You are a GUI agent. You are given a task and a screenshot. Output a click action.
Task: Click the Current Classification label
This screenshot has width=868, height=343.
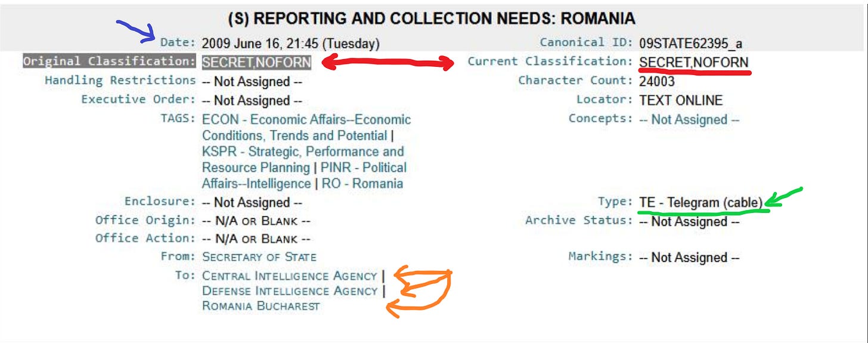click(x=550, y=61)
